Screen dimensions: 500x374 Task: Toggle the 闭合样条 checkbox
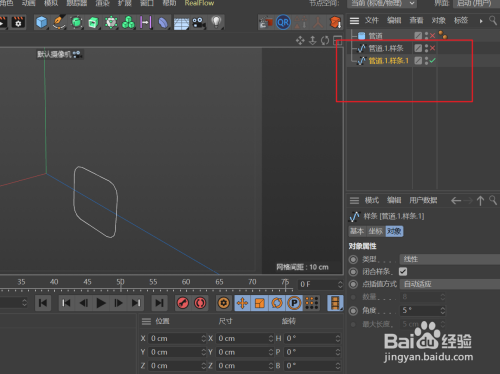tap(403, 272)
